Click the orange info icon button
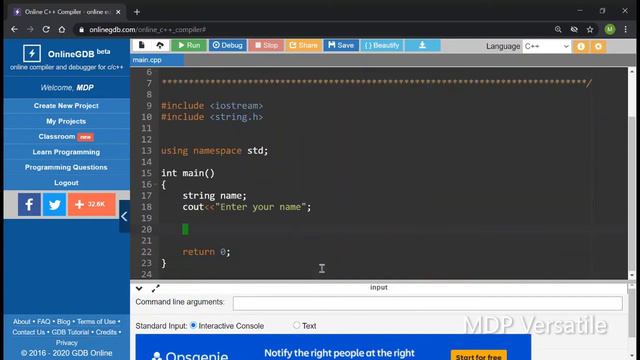Screen dimensions: 640x360 [581, 46]
